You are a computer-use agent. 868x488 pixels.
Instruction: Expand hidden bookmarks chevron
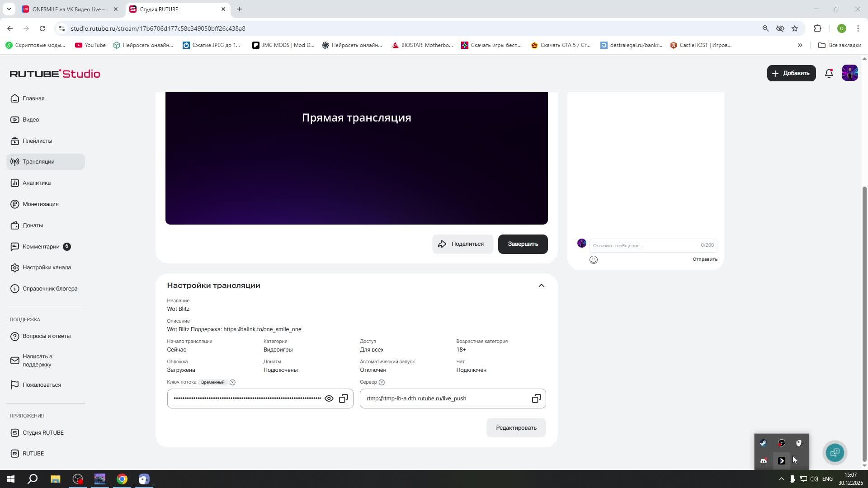[x=800, y=45]
